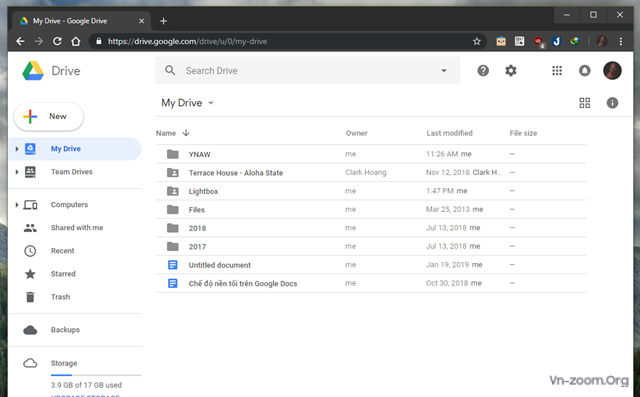Select My Drive in the sidebar
640x397 pixels.
pos(75,149)
